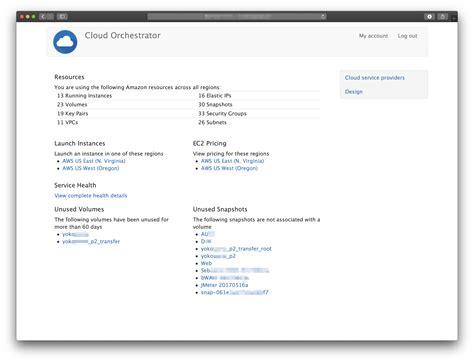Launch instance in AWS US East (N. Virginia)
Image resolution: width=474 pixels, height=362 pixels.
pyautogui.click(x=94, y=161)
